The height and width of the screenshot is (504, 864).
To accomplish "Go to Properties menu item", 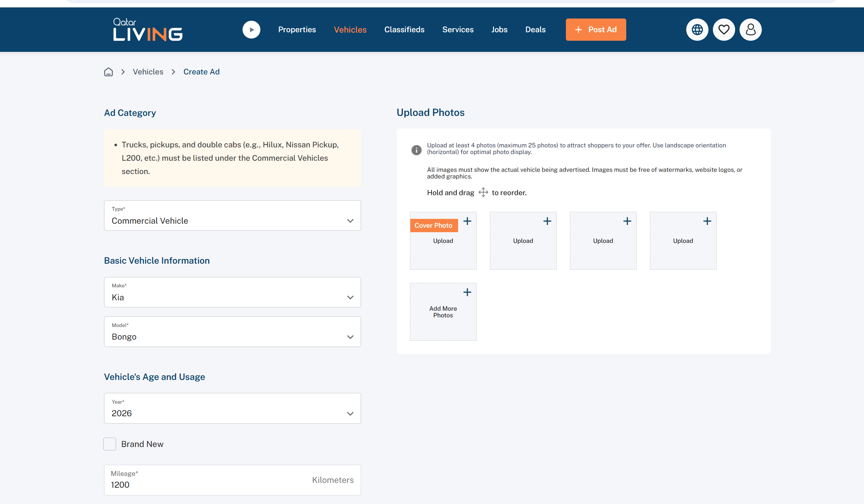I will pyautogui.click(x=297, y=30).
